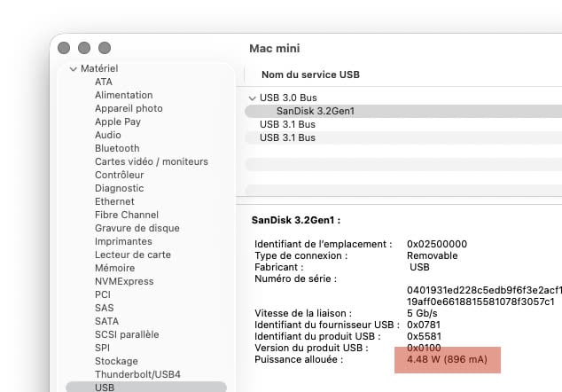
Task: Select Apple Pay in the sidebar
Action: [x=118, y=122]
